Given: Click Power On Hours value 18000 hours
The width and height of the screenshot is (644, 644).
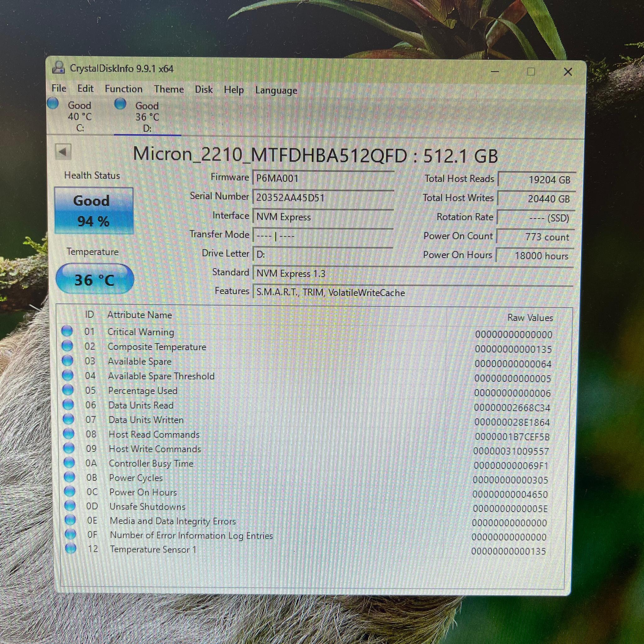Looking at the screenshot, I should coord(535,256).
